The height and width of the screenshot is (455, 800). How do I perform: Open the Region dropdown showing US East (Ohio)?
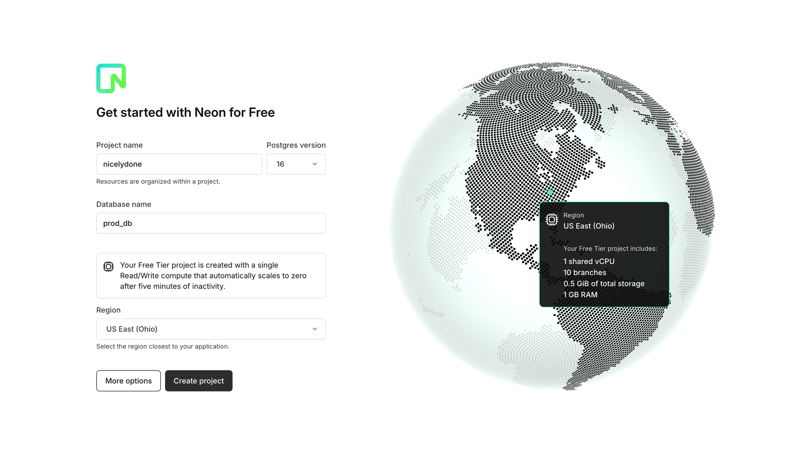click(210, 329)
